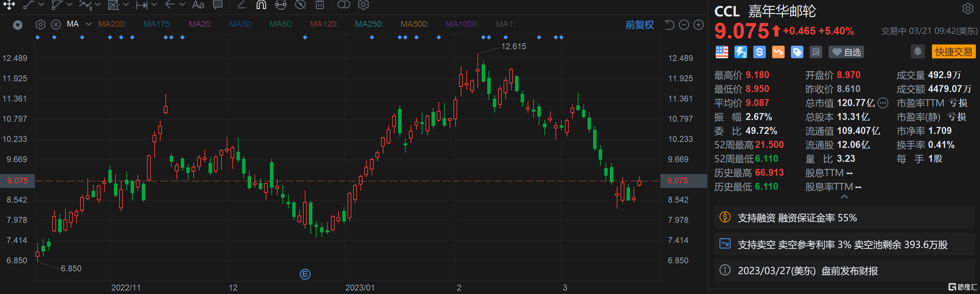The height and width of the screenshot is (294, 980).
Task: Open the stock notes bookmark icon
Action: click(816, 52)
